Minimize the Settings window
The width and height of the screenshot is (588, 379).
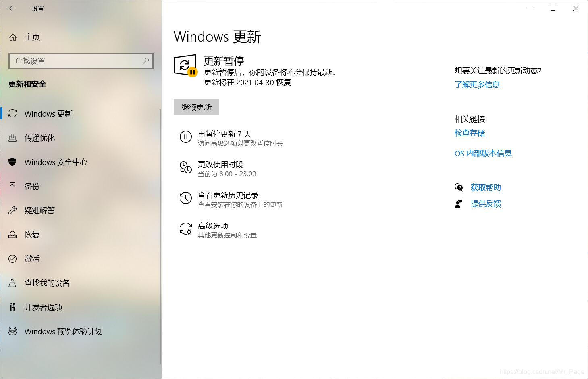click(530, 8)
